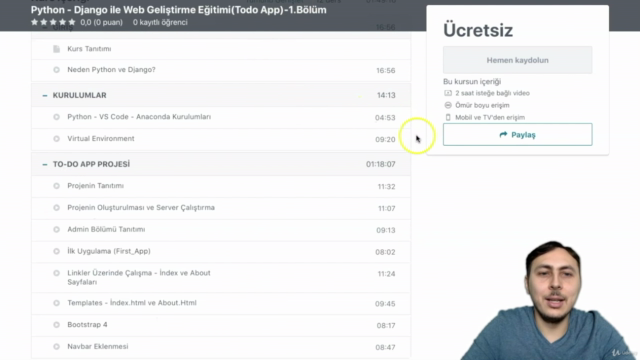Click the Bu kursun içeriği label
The image size is (640, 360).
(x=472, y=82)
